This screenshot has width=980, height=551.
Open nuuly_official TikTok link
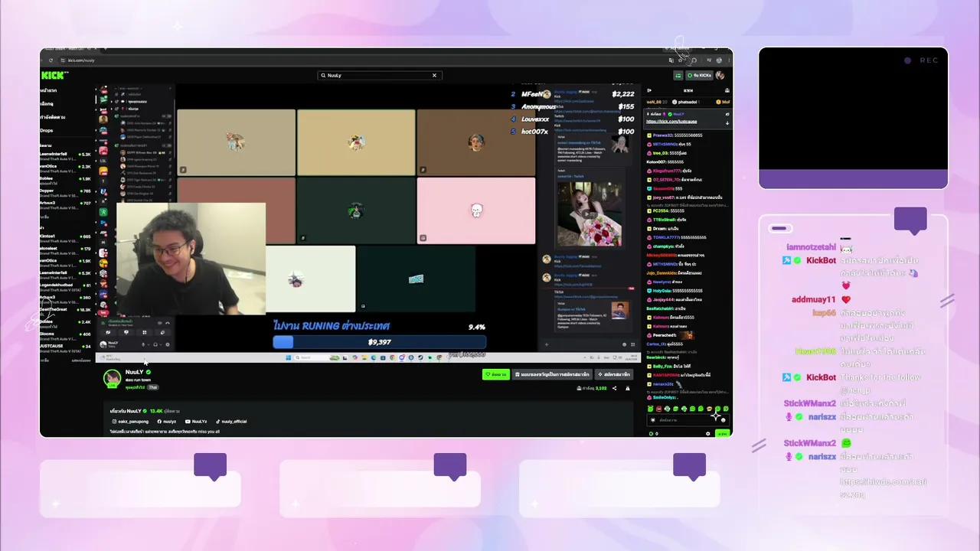(x=231, y=421)
